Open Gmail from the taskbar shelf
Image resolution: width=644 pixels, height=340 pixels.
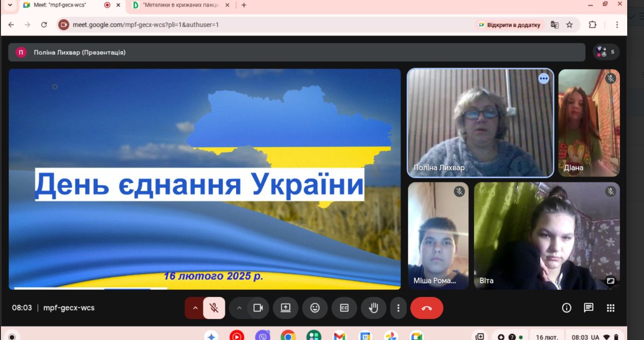pyautogui.click(x=339, y=336)
